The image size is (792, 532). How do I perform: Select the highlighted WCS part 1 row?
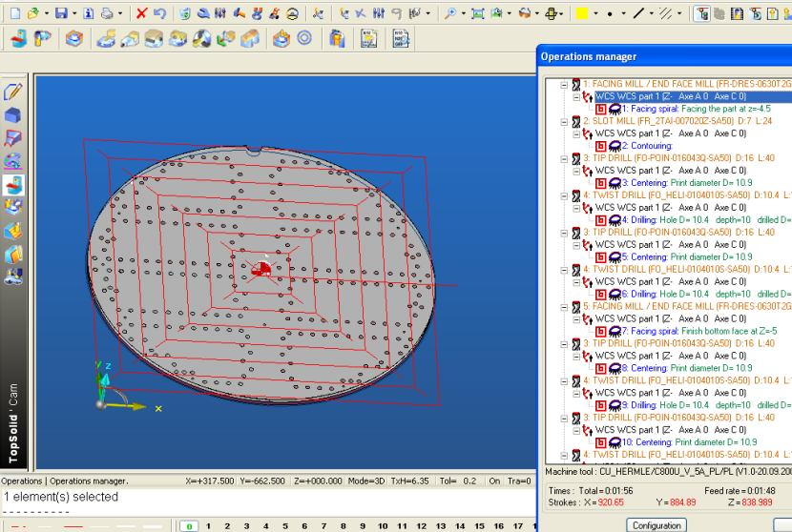693,96
